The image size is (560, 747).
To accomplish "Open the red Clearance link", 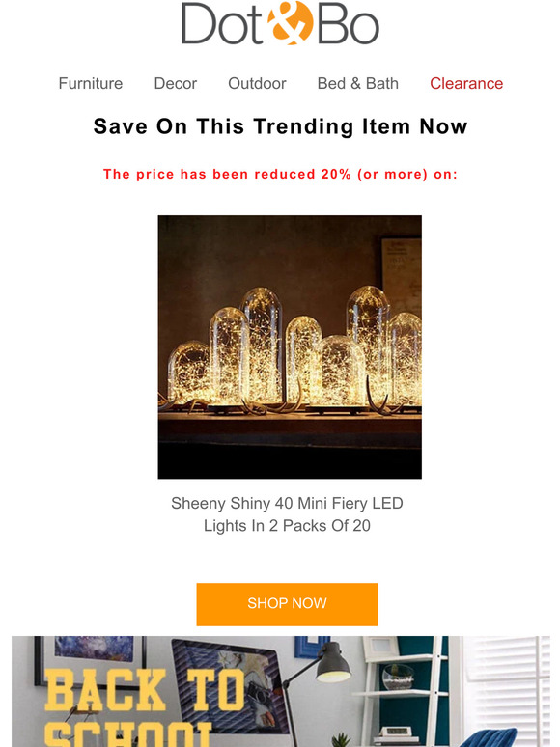I will click(466, 83).
